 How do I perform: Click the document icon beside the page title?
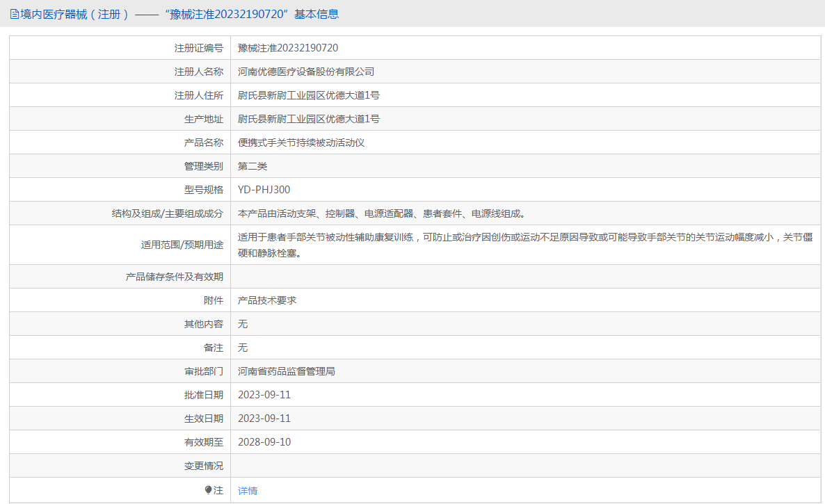[x=14, y=14]
